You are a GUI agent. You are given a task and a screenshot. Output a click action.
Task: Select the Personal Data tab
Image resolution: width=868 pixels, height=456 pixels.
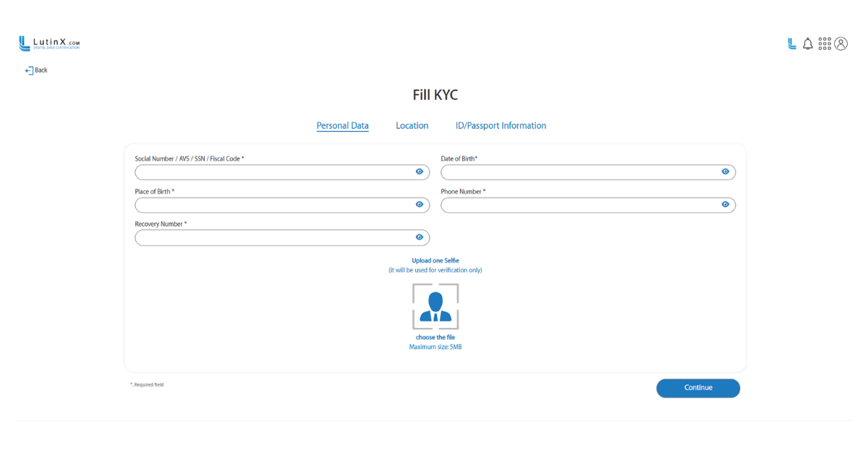tap(342, 126)
